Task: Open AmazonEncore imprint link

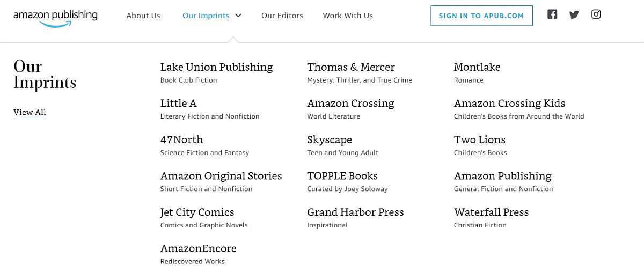Action: point(198,248)
